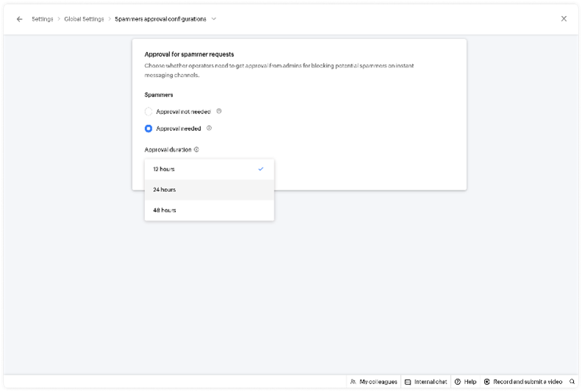
Task: Click the My colleagues people icon
Action: click(x=353, y=382)
